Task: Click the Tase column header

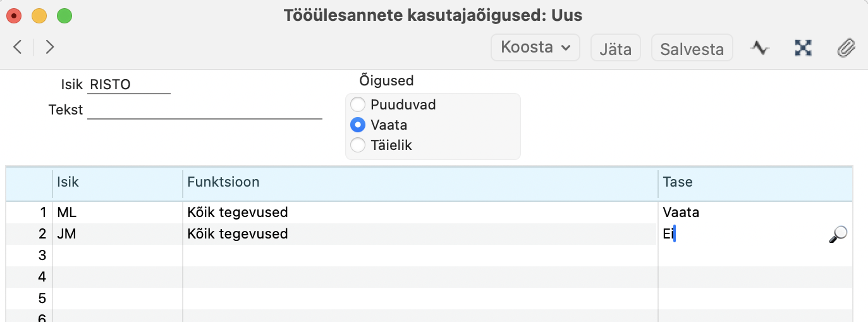Action: (x=755, y=182)
